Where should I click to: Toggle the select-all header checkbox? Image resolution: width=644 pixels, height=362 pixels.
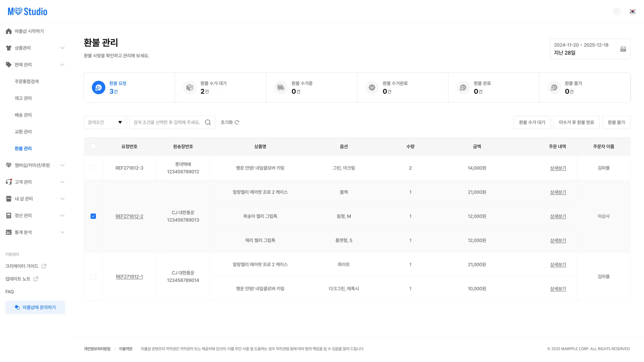coord(93,146)
